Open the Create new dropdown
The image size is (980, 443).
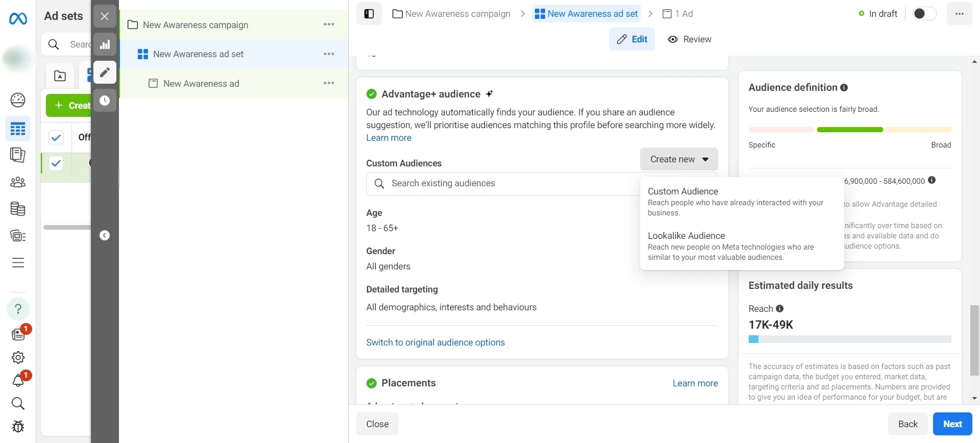[x=679, y=159]
